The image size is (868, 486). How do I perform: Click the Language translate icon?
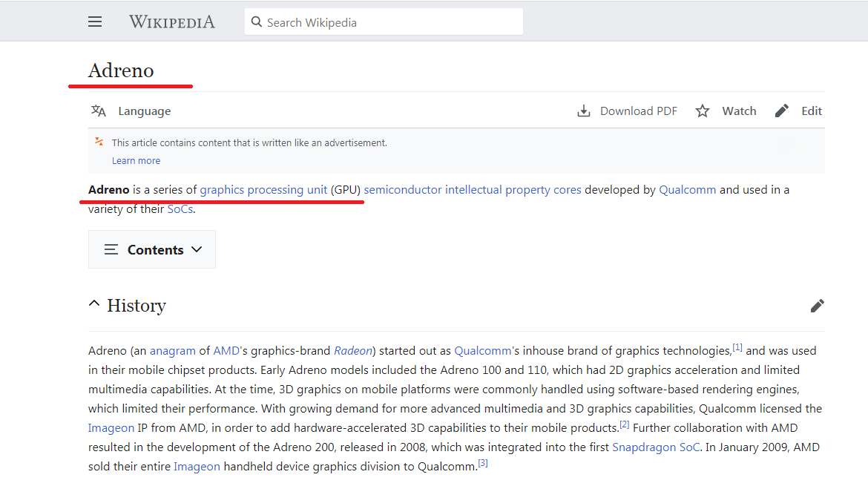(x=99, y=111)
